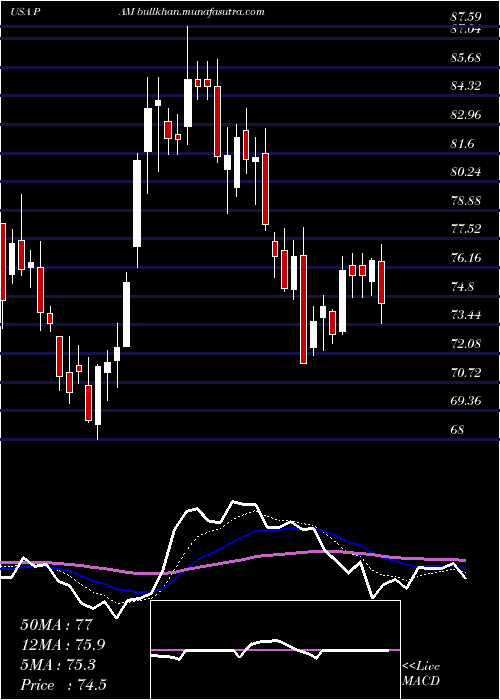Click inside the MACD inset chart box

(x=275, y=650)
